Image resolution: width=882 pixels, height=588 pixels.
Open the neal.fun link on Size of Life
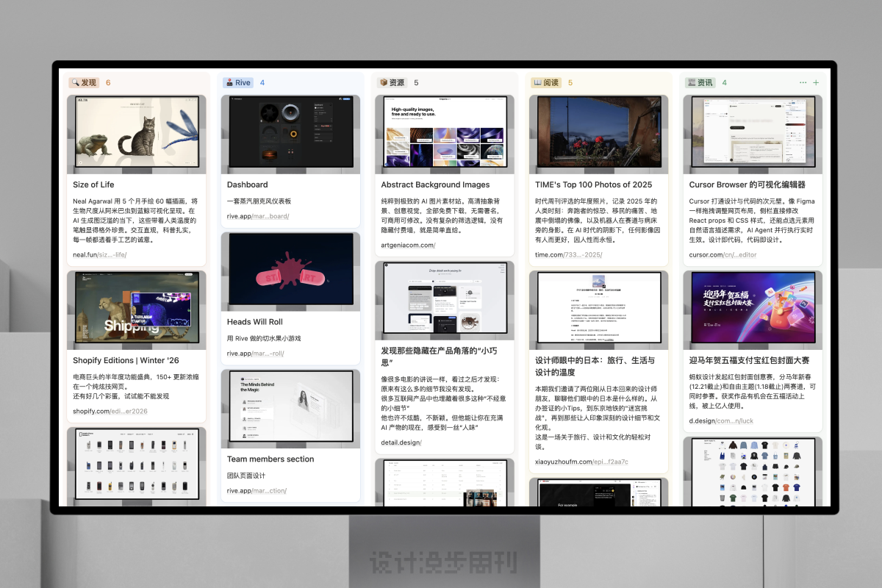point(100,255)
